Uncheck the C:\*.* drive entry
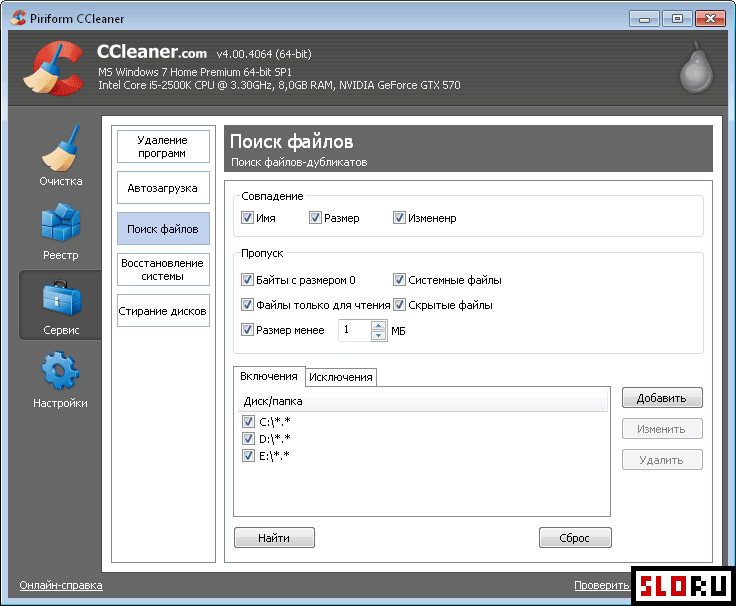Screen dimensions: 736x606 click(x=248, y=422)
